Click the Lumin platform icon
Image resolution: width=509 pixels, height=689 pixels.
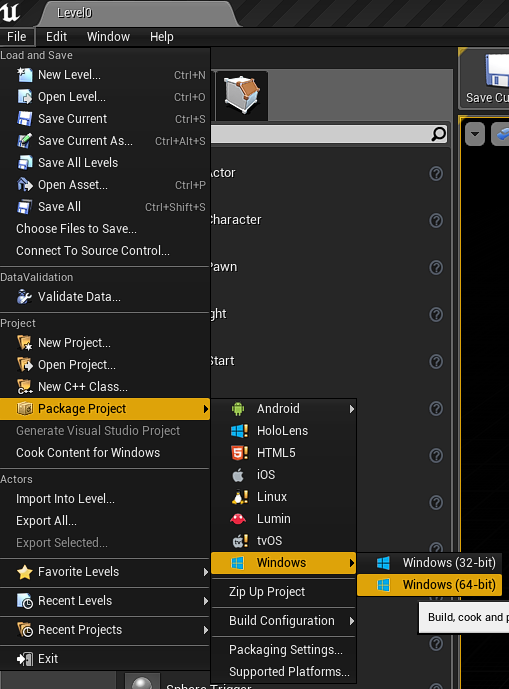tap(238, 519)
